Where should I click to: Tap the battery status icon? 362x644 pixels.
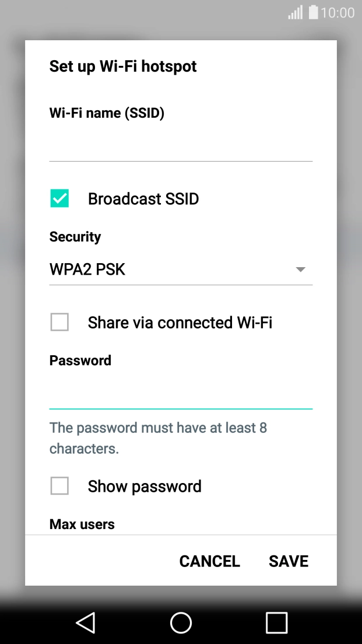pos(314,12)
